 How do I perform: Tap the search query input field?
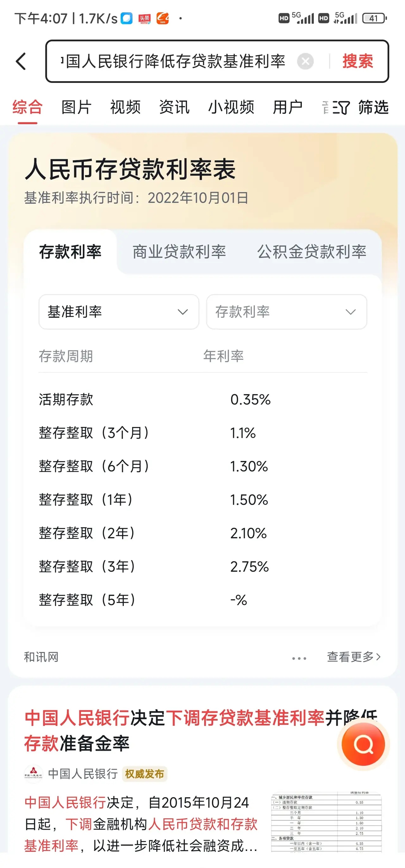tap(175, 61)
